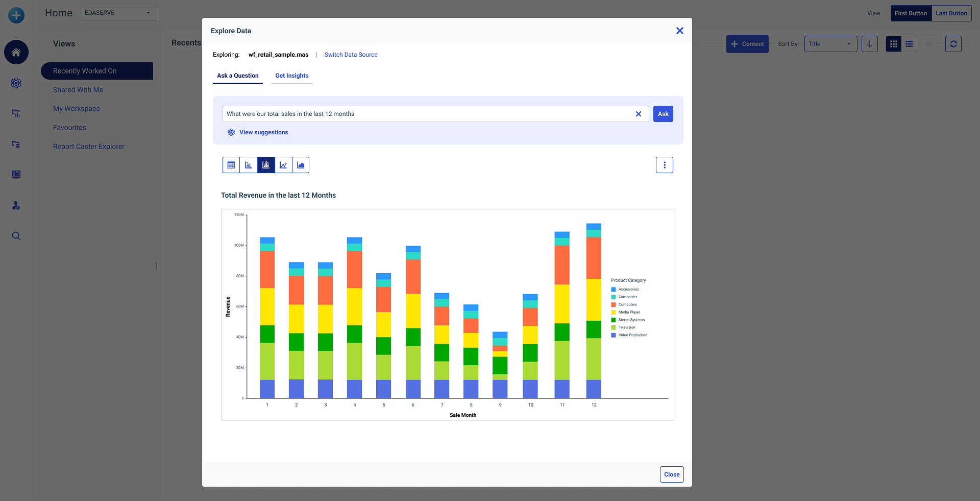Image resolution: width=980 pixels, height=501 pixels.
Task: Click the Content button
Action: tap(747, 44)
